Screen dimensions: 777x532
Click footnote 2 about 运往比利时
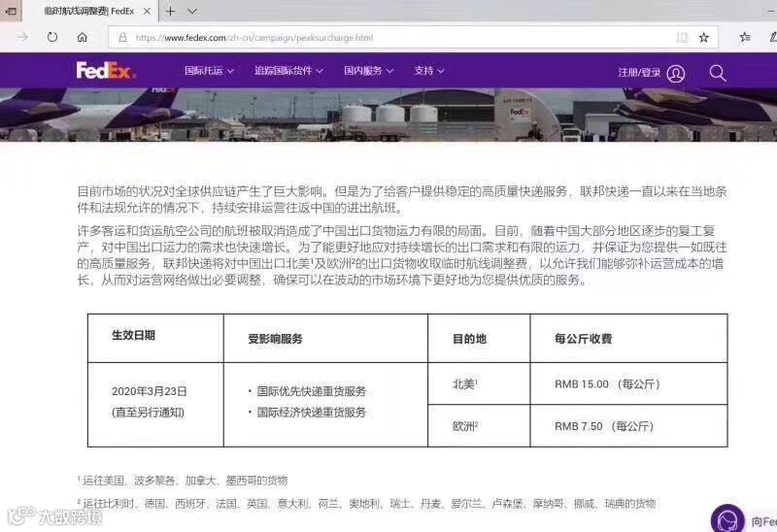pos(366,504)
